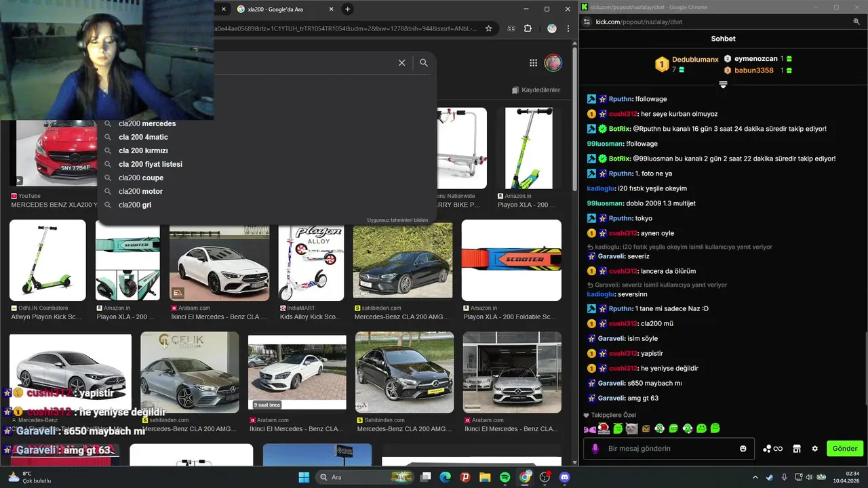This screenshot has height=488, width=868.
Task: Click Garaveli name on amg gt 63 message
Action: (x=611, y=398)
